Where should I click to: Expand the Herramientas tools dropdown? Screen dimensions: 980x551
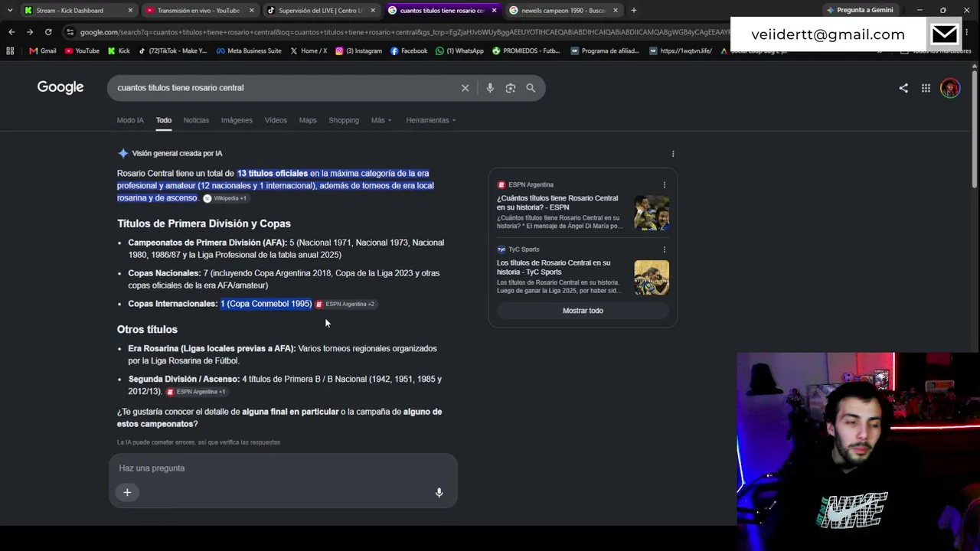[431, 120]
